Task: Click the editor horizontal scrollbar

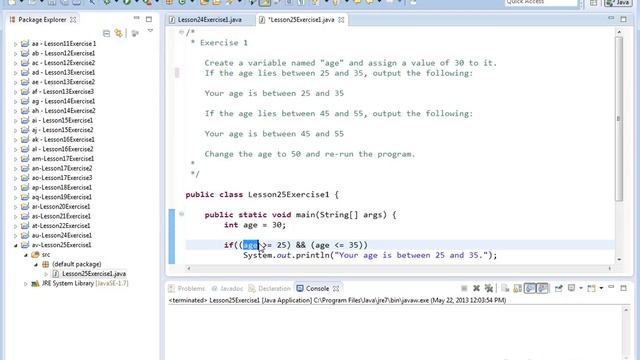Action: pyautogui.click(x=399, y=268)
